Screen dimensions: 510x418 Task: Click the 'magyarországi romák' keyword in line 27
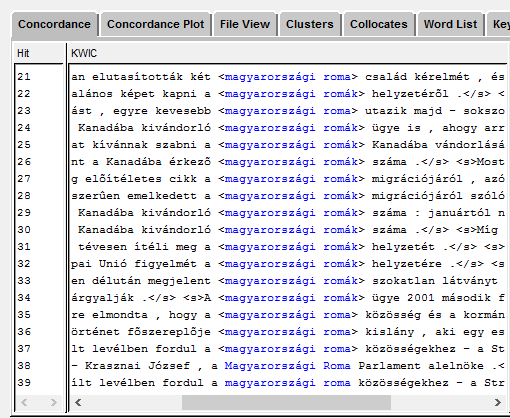(x=291, y=179)
